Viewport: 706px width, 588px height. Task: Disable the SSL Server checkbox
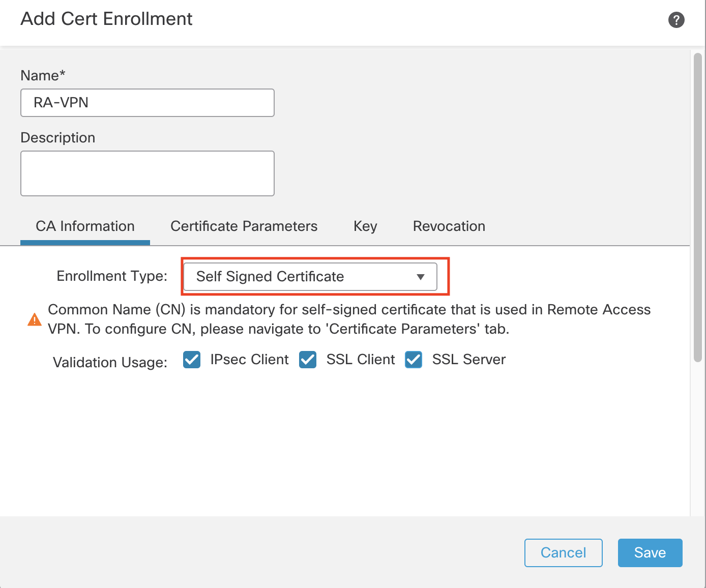coord(414,360)
